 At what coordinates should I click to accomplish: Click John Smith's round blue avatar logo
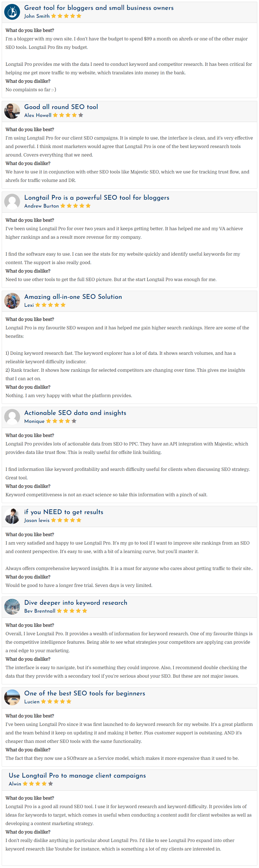coord(12,12)
